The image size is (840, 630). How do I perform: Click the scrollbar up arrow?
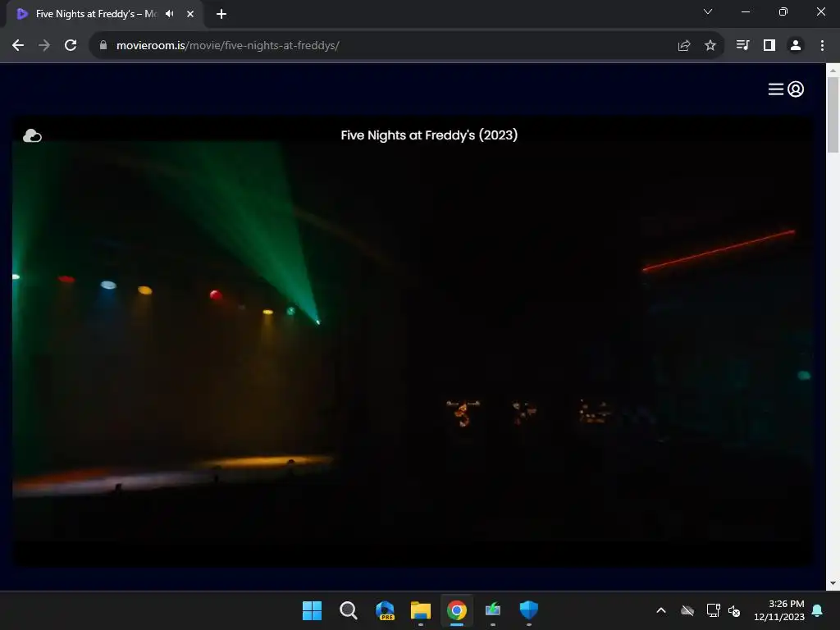(x=833, y=70)
